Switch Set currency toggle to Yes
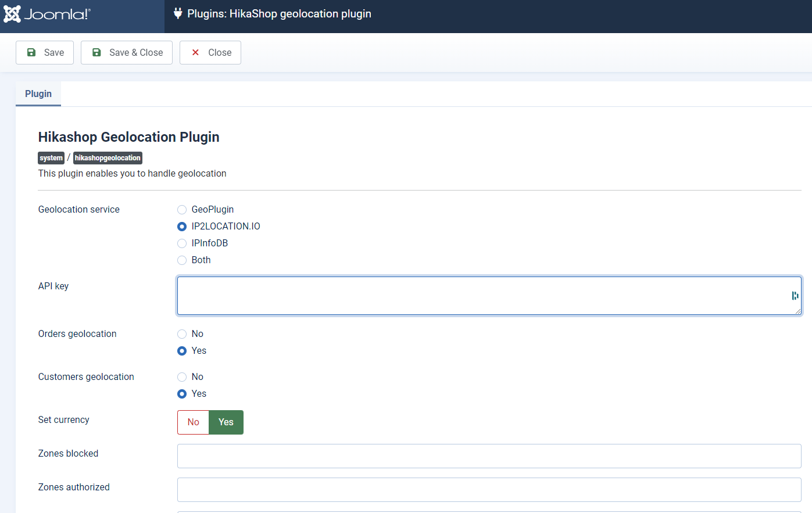This screenshot has width=812, height=513. click(x=226, y=422)
